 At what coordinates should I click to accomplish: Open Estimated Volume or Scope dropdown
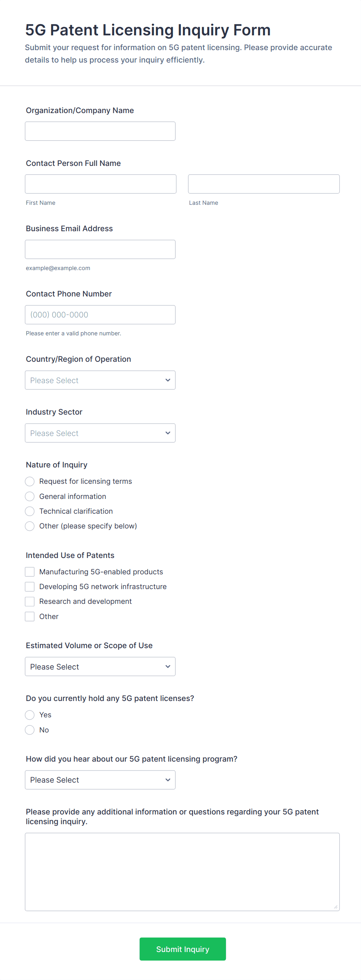coord(100,666)
